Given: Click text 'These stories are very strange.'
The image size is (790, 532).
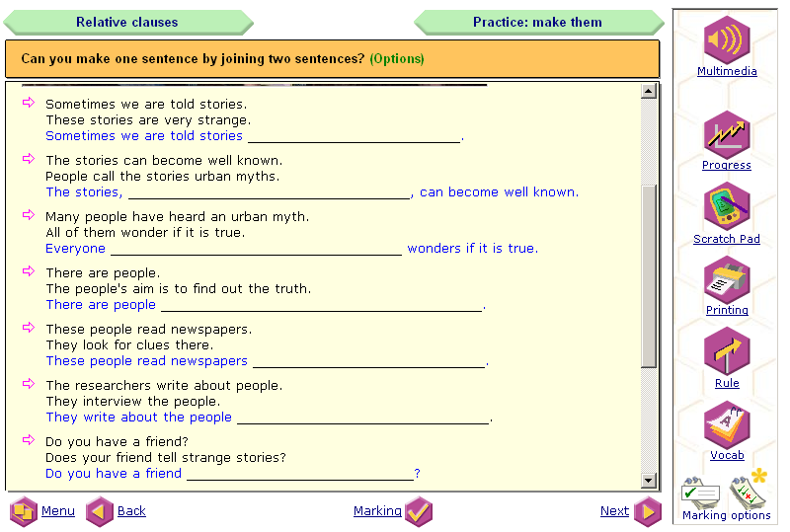Looking at the screenshot, I should click(x=148, y=120).
